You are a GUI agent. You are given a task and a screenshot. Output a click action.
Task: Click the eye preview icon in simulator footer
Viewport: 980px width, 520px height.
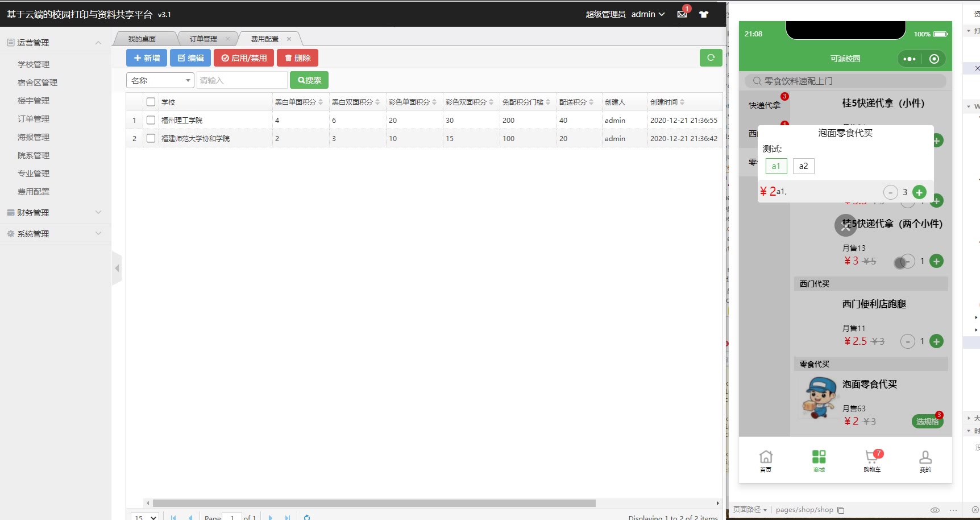pos(935,510)
